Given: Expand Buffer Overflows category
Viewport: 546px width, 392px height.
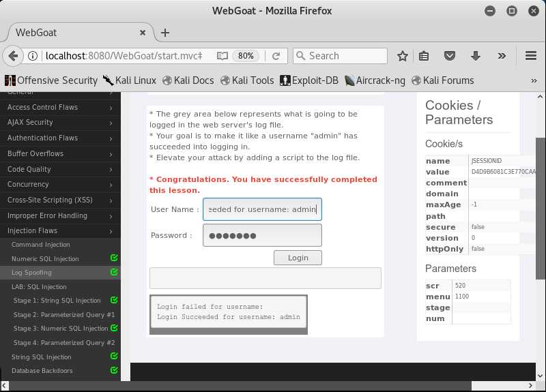Looking at the screenshot, I should tap(60, 153).
